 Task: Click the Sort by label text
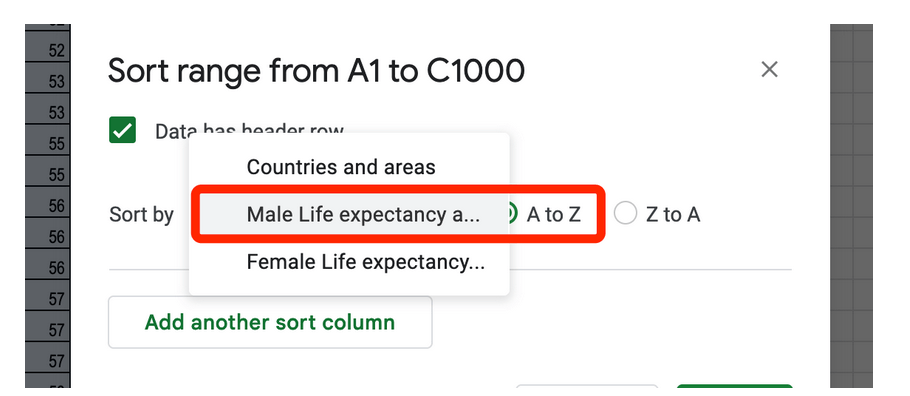[x=142, y=215]
